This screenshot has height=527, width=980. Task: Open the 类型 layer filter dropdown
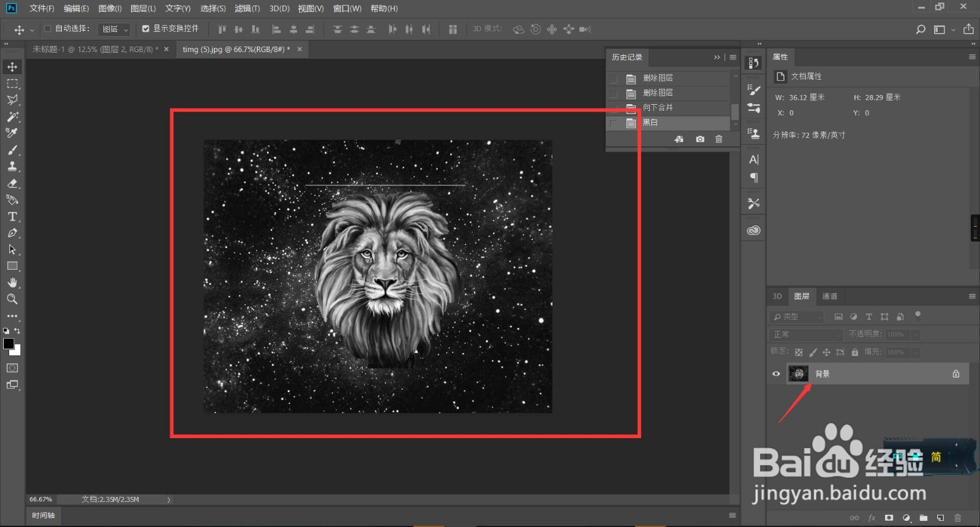[797, 317]
